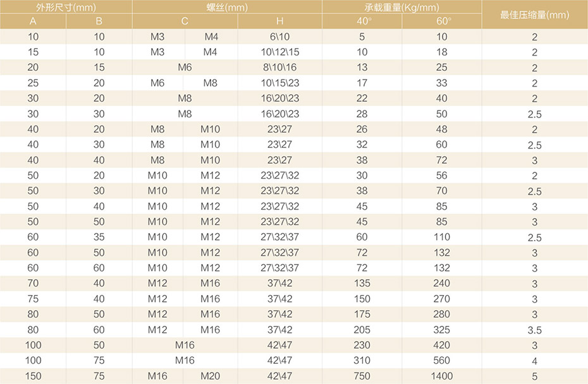
Task: Click the column B subheader
Action: 99,21
